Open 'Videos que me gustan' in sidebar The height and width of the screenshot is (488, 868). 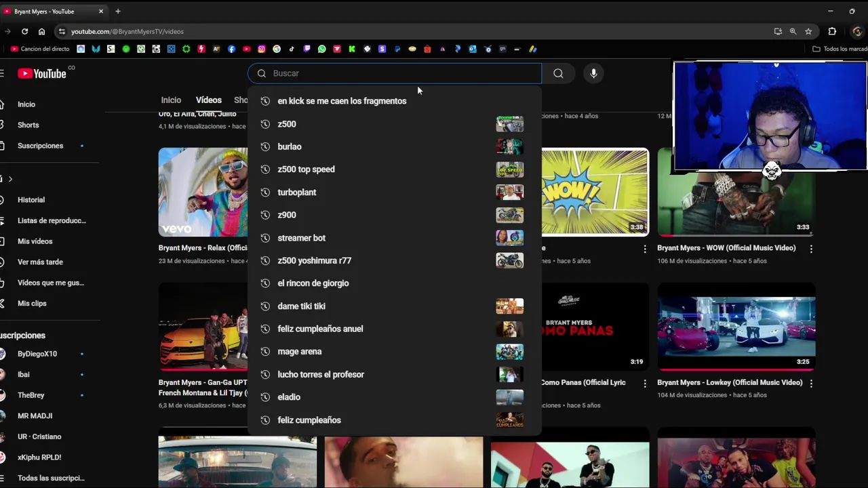[51, 283]
